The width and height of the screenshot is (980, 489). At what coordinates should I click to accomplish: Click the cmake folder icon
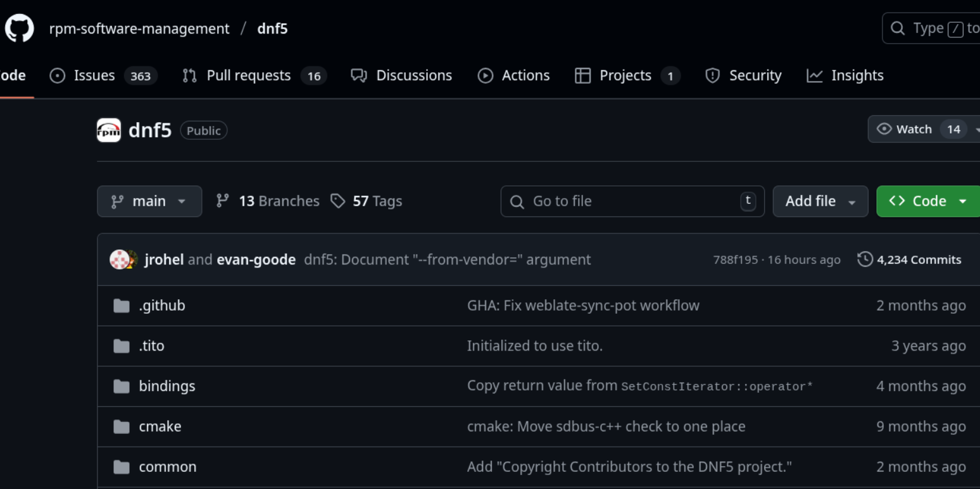[121, 427]
